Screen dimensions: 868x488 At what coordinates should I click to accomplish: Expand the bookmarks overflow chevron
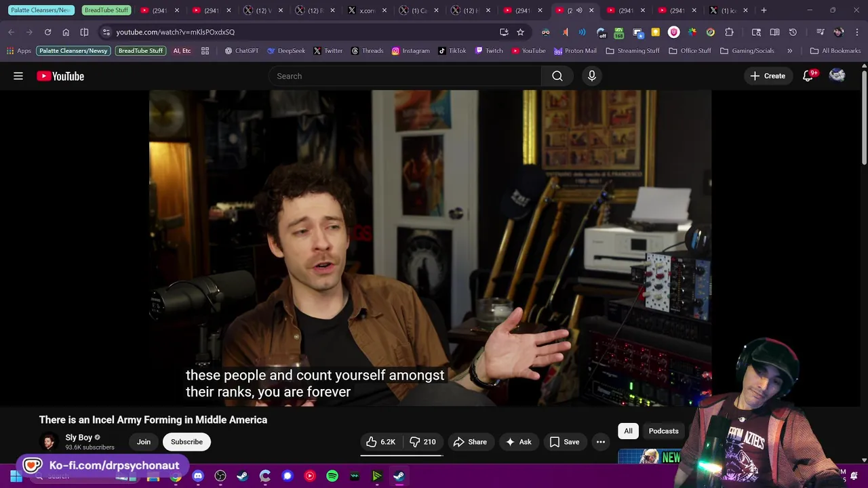(789, 51)
